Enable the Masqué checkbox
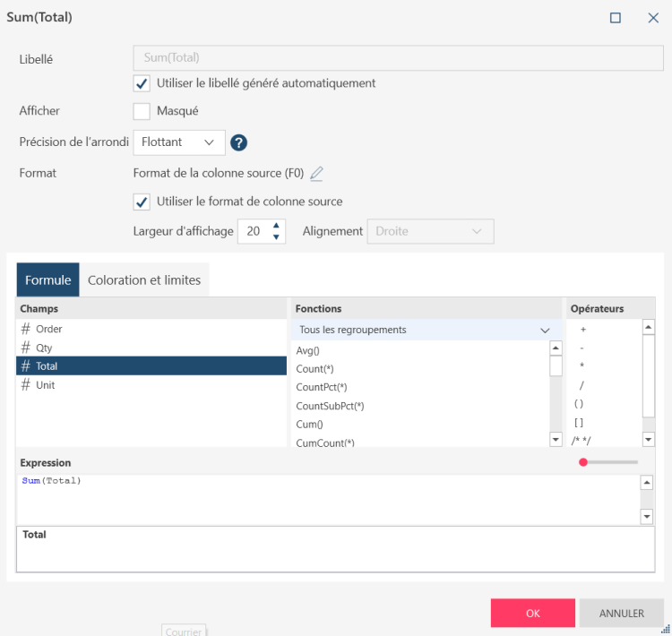 [x=142, y=111]
